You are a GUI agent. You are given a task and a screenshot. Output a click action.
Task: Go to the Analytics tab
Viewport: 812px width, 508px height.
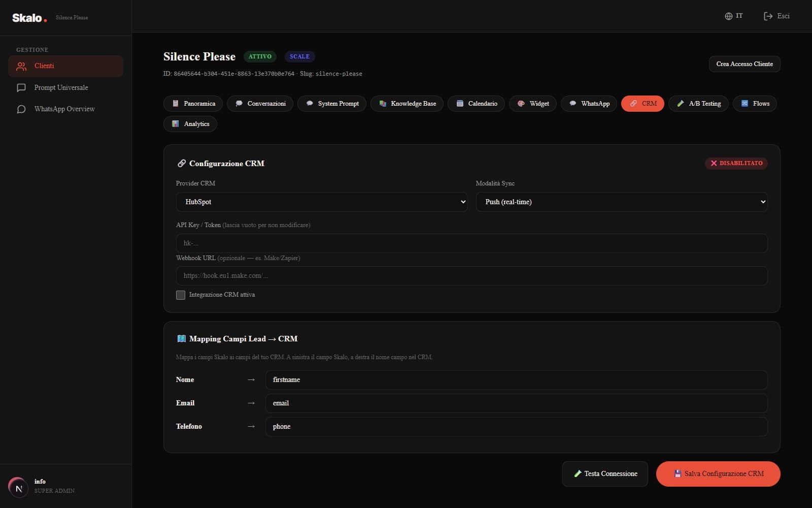pos(190,124)
